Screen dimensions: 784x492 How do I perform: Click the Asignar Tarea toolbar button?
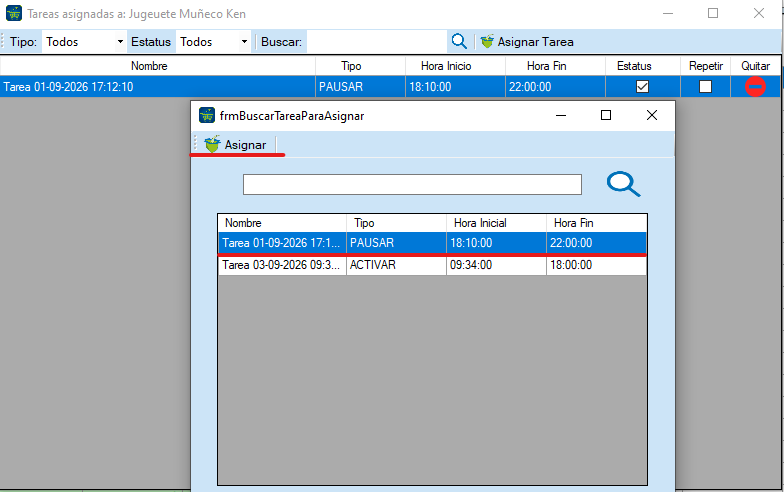[x=527, y=42]
